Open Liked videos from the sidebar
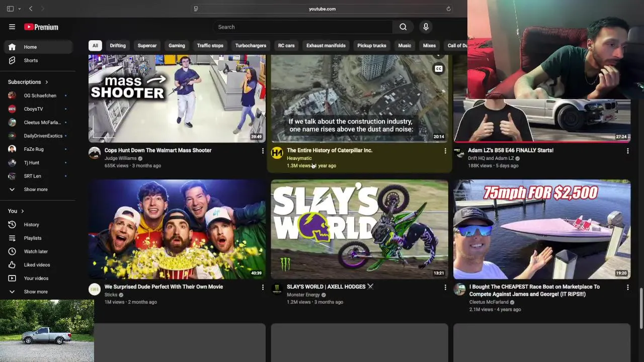Viewport: 644px width, 362px height. [x=38, y=265]
